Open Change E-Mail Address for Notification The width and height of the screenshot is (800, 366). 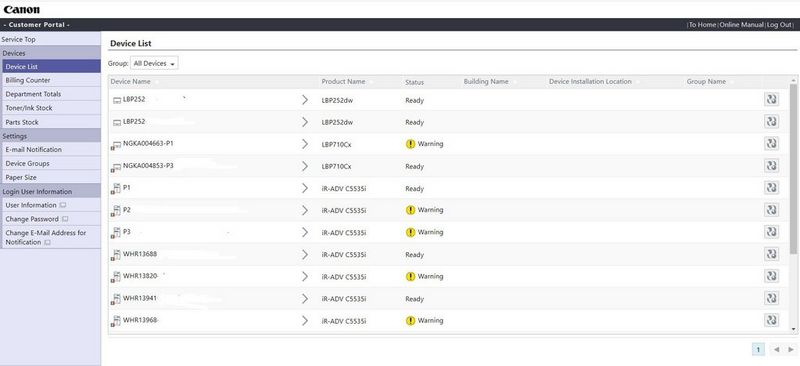(x=45, y=237)
